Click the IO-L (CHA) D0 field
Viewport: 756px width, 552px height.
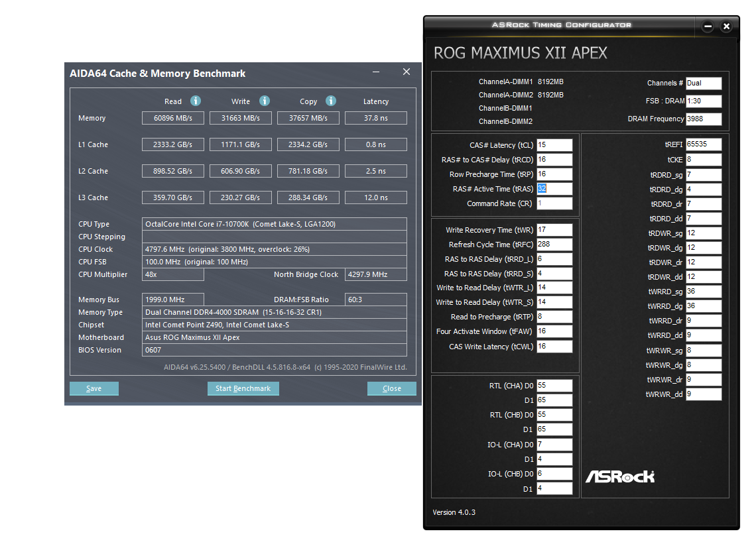[x=554, y=445]
